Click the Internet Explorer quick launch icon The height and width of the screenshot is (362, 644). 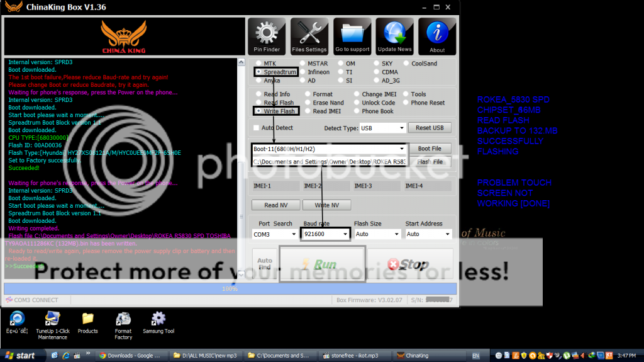[65, 356]
